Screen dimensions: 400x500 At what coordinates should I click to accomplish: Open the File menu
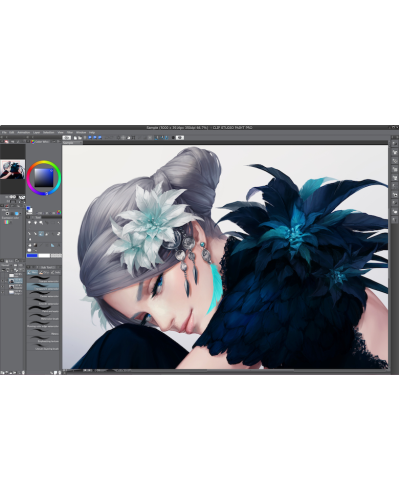pyautogui.click(x=4, y=132)
